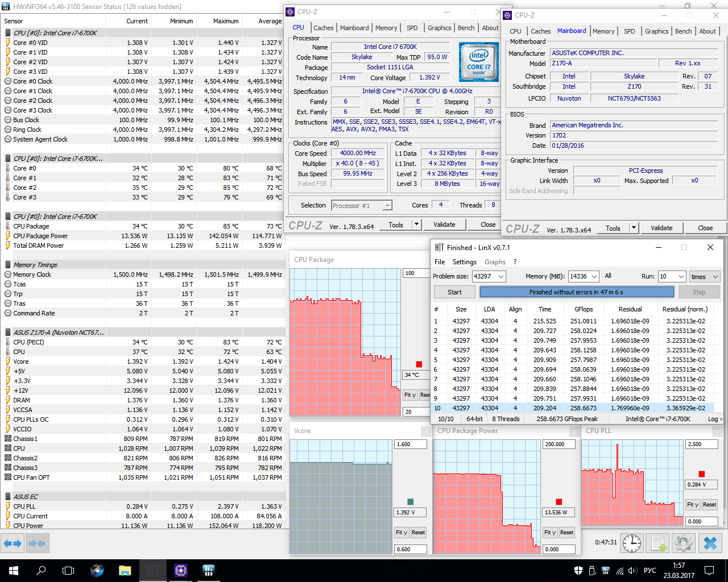
Task: Open the Windows Defender tray icon
Action: [x=578, y=571]
